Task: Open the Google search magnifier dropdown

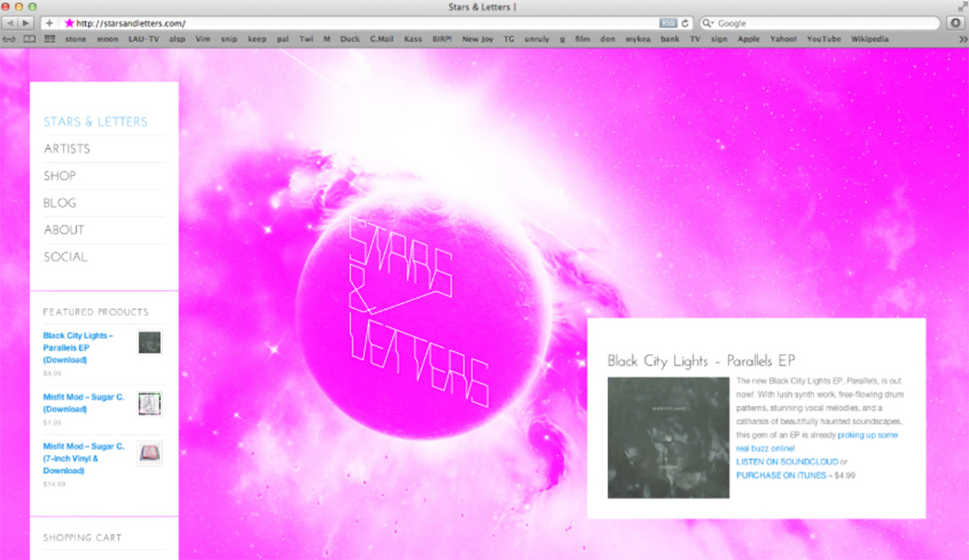Action: (709, 23)
